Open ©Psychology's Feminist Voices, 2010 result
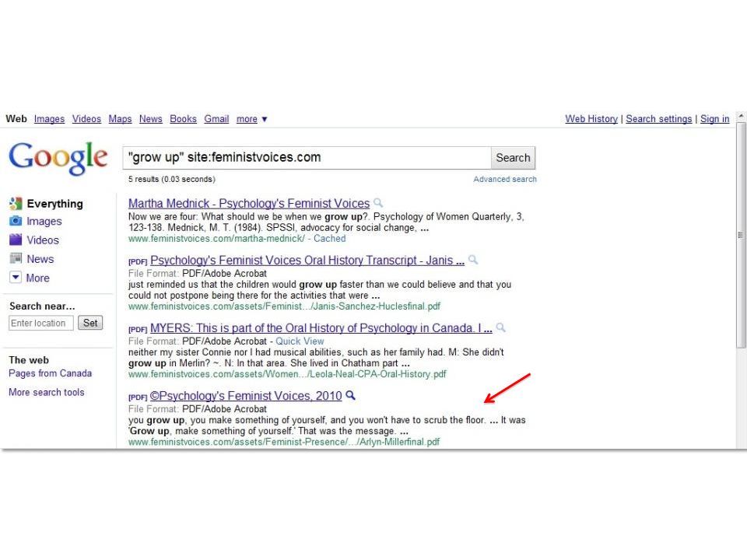 pyautogui.click(x=246, y=396)
